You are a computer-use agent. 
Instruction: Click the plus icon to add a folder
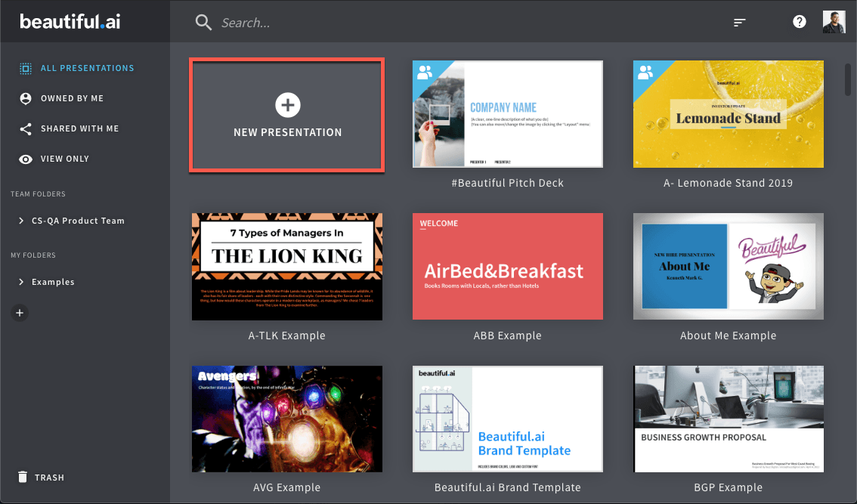click(x=20, y=313)
